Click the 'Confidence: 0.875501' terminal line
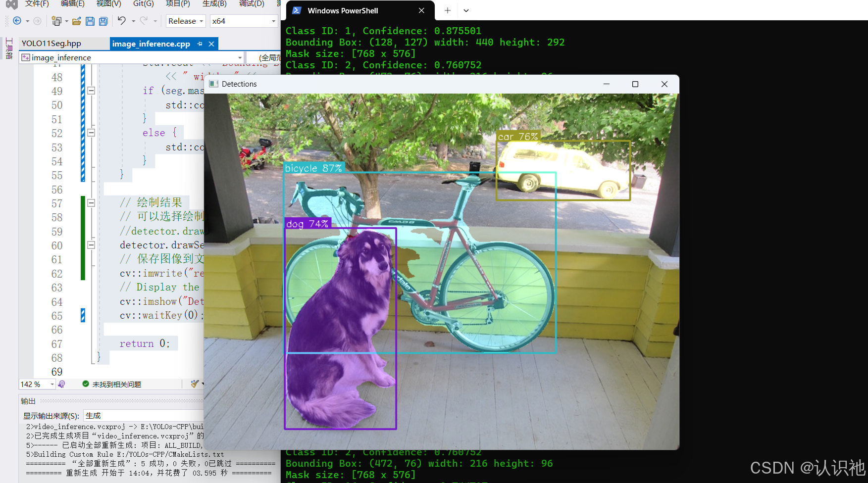The height and width of the screenshot is (483, 868). click(383, 31)
